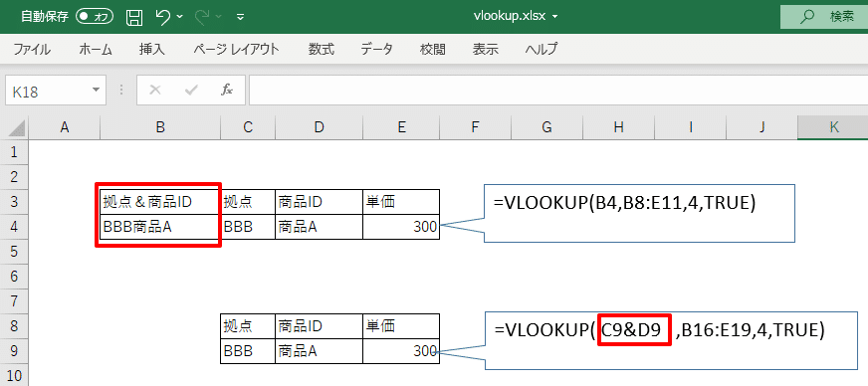868x386 pixels.
Task: Switch to the 挿入 tab
Action: pos(152,50)
